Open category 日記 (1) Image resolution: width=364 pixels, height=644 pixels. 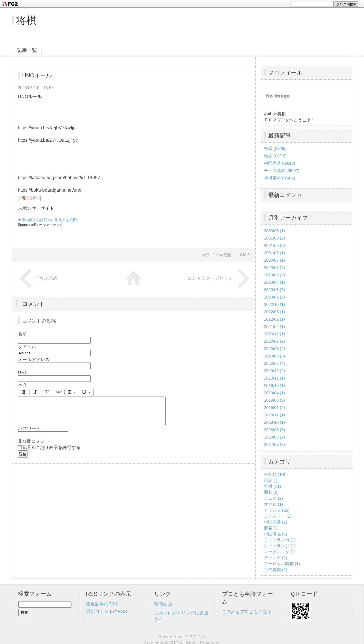(x=271, y=480)
